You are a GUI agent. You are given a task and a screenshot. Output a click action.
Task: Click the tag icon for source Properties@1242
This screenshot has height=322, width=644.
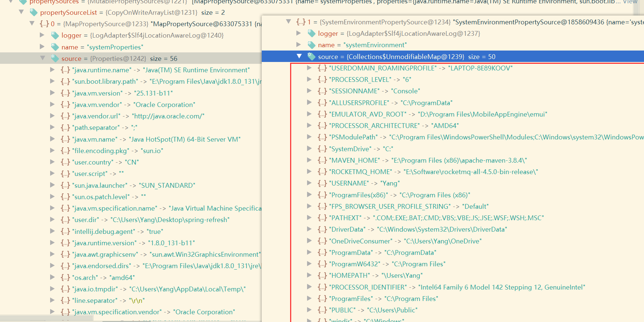[55, 58]
